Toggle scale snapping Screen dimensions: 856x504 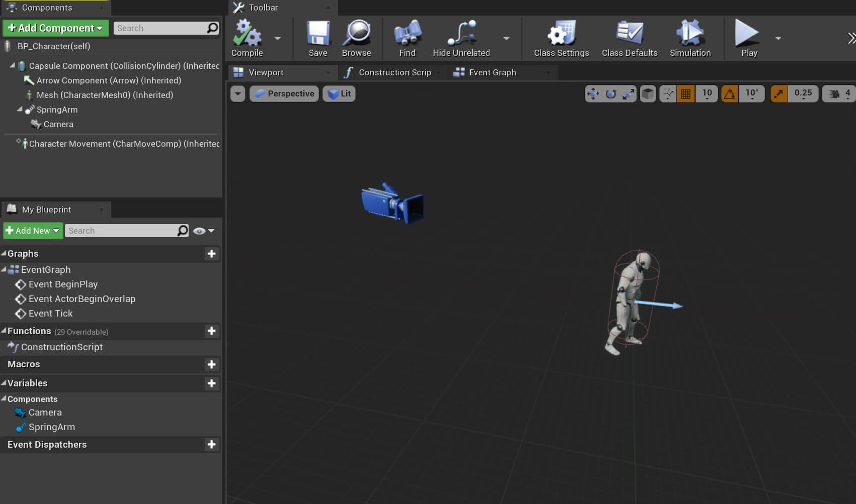click(779, 93)
